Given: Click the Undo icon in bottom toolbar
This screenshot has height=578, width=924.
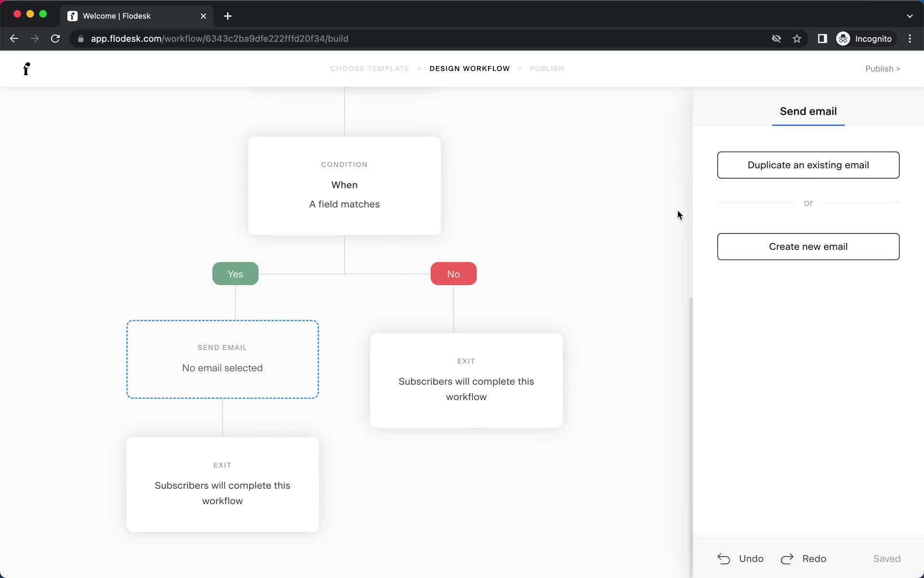Looking at the screenshot, I should pos(724,558).
